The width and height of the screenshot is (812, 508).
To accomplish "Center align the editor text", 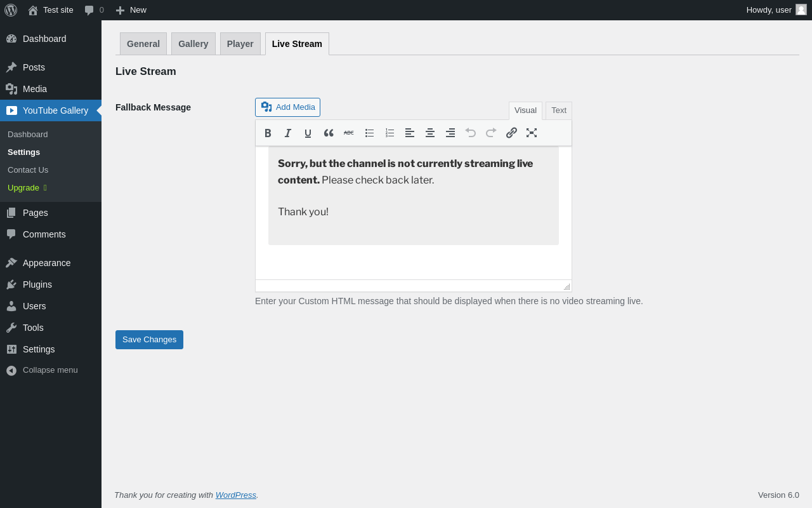I will (x=430, y=133).
